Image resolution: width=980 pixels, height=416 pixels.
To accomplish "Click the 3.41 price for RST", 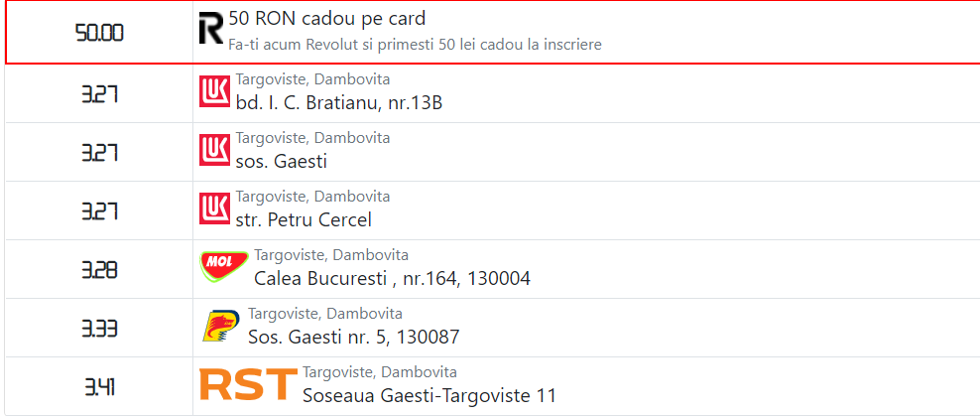I will point(99,387).
